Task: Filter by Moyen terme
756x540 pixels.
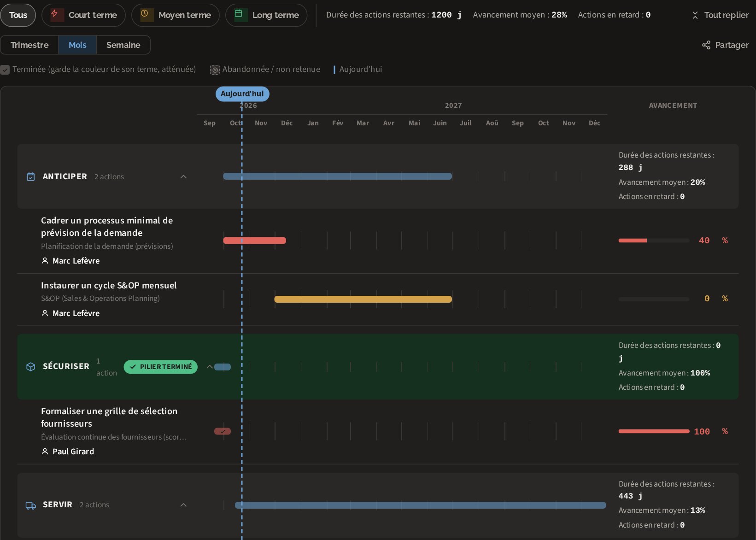Action: (175, 15)
